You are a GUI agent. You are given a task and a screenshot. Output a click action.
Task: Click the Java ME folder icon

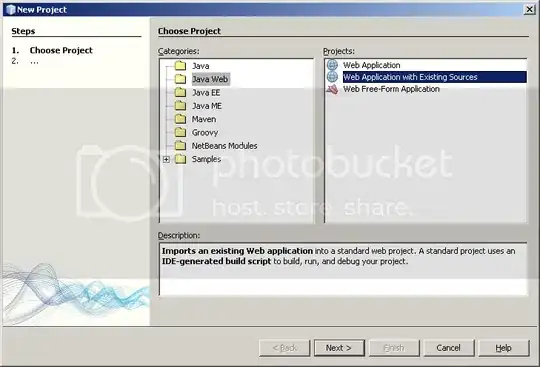180,105
